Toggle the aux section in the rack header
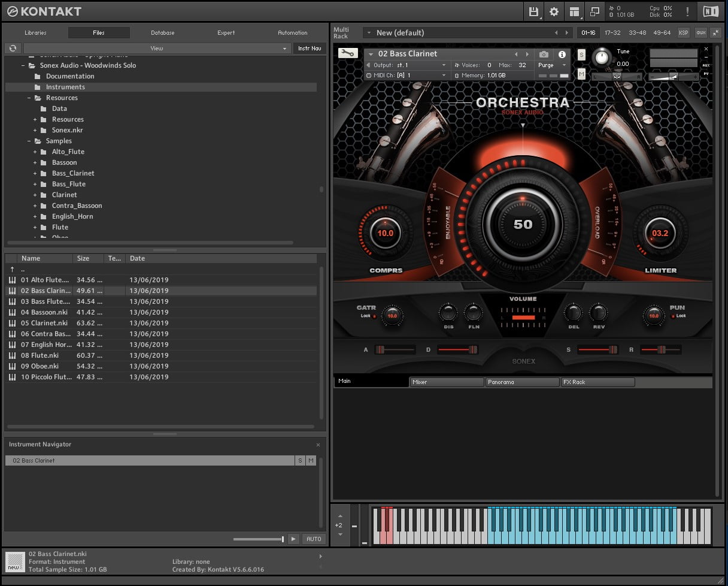Viewport: 728px width, 586px height. click(x=700, y=32)
